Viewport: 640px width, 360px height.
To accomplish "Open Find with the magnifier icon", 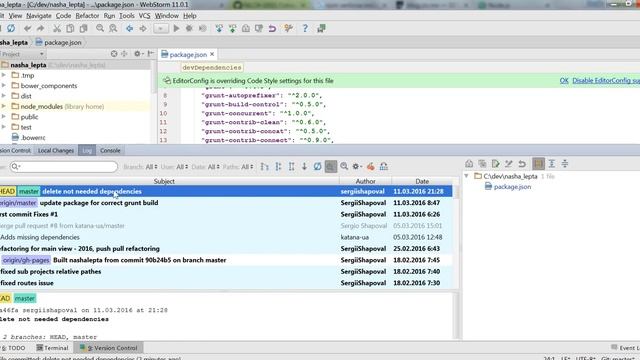I will [100, 29].
